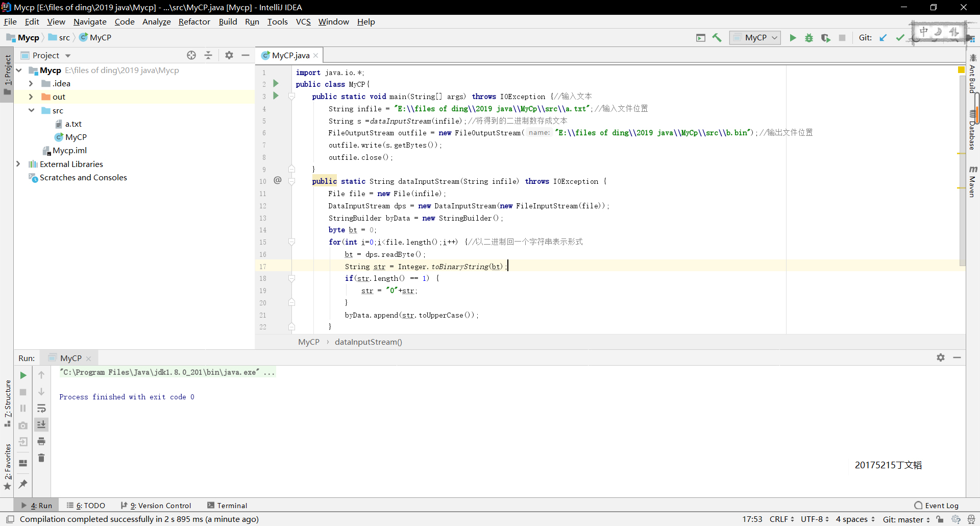Viewport: 980px width, 526px height.
Task: Hide the Project panel with minus icon
Action: 246,55
